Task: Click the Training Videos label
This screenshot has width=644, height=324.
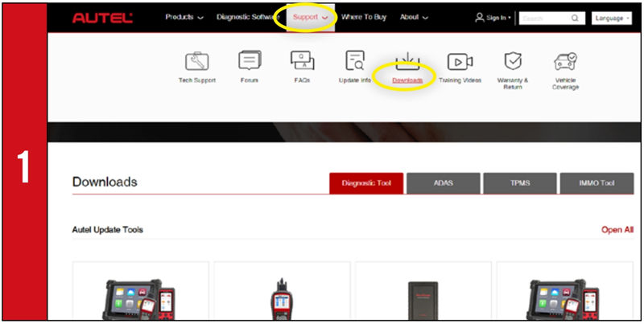Action: 460,80
